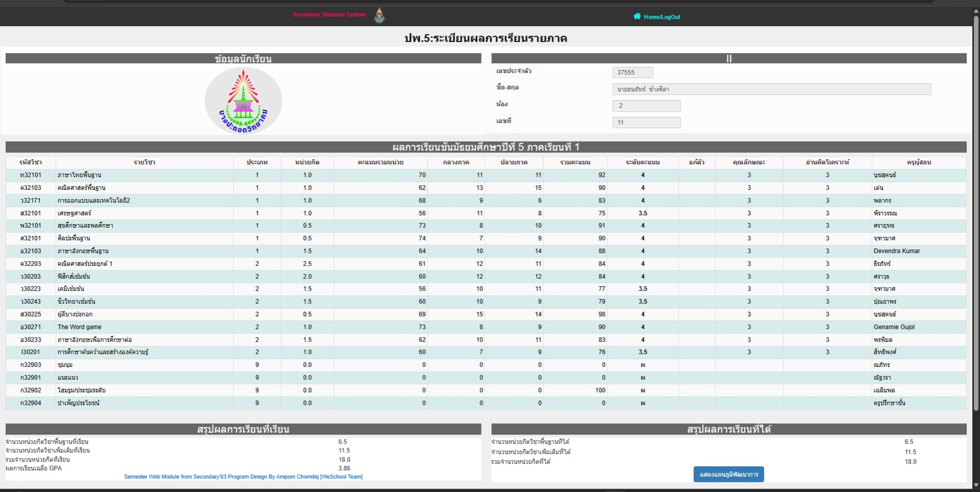
Task: Click the small school crest icon in header
Action: (379, 15)
